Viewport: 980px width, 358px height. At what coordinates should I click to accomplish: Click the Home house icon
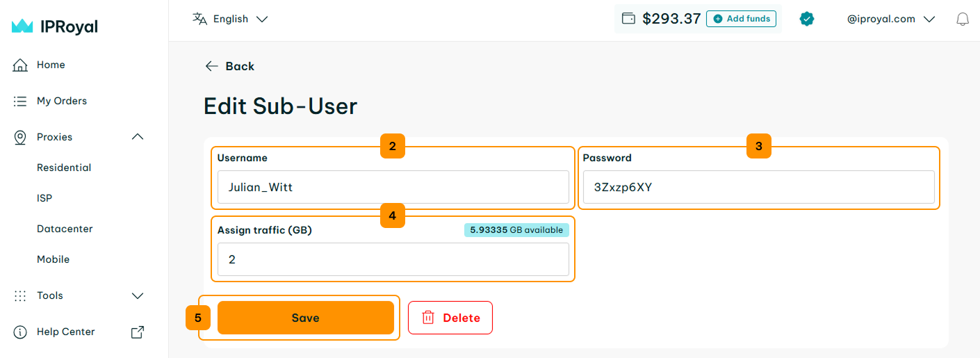click(x=20, y=65)
